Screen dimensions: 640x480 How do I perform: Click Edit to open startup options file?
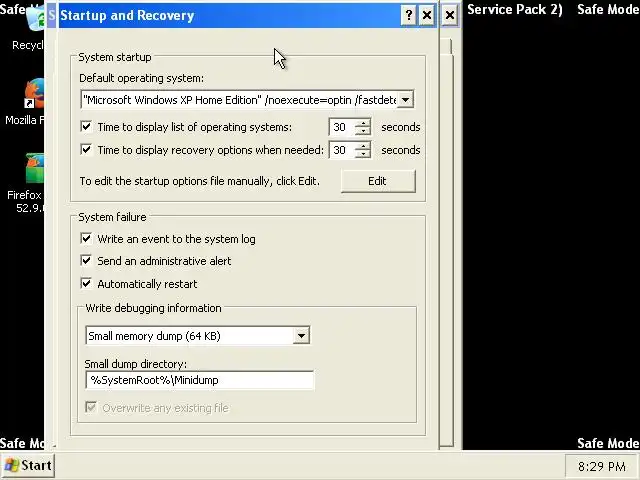tap(378, 181)
